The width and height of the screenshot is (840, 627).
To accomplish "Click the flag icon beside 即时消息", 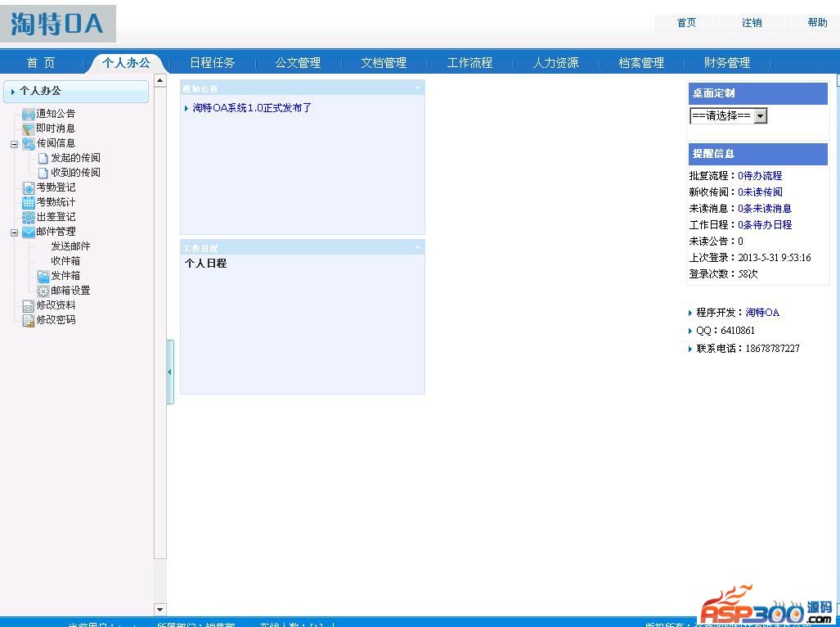I will pos(29,129).
